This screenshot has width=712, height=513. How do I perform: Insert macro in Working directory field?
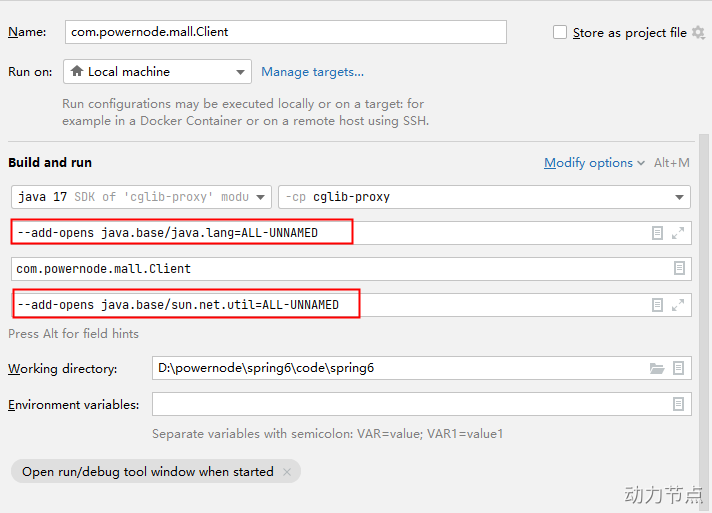pos(679,368)
